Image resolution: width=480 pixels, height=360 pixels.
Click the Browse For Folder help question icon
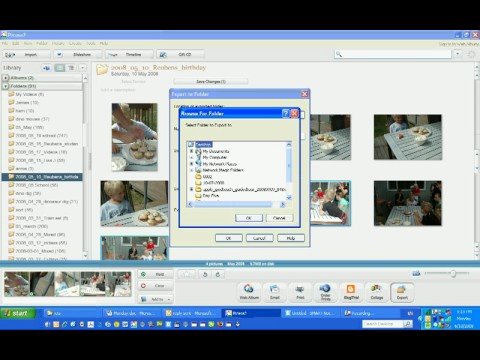(285, 113)
